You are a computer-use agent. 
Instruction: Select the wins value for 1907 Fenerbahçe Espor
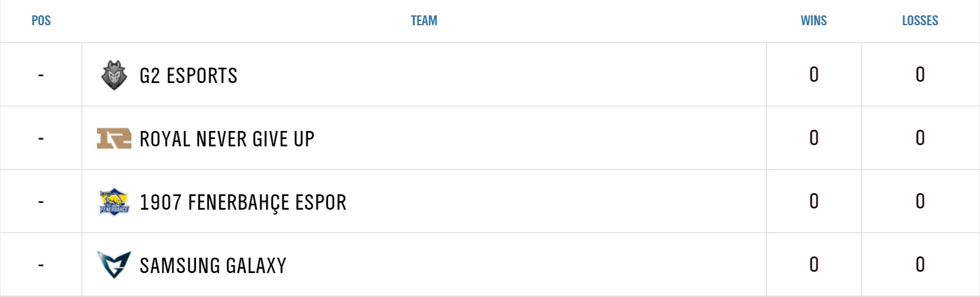click(814, 201)
